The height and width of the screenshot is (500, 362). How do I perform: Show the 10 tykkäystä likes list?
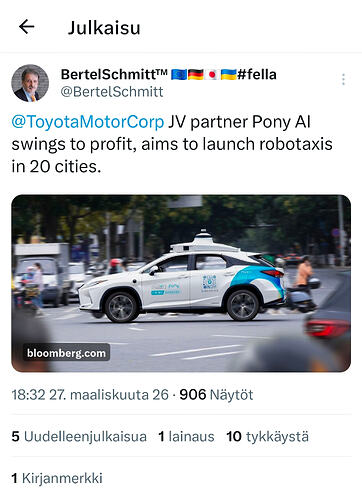tap(267, 437)
